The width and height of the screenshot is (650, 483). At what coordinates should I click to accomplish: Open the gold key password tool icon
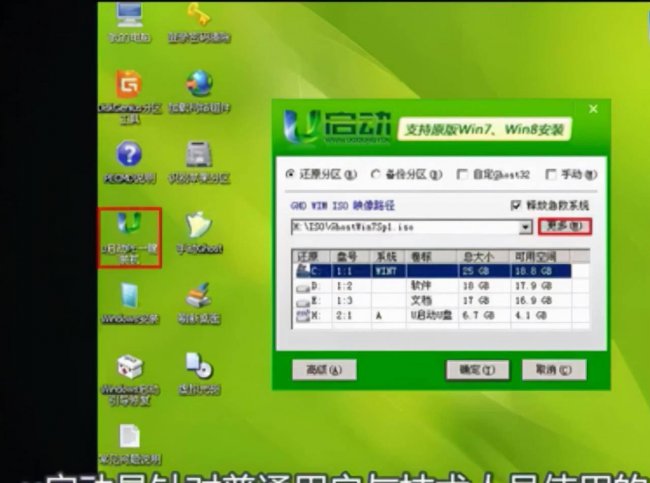pos(199,22)
